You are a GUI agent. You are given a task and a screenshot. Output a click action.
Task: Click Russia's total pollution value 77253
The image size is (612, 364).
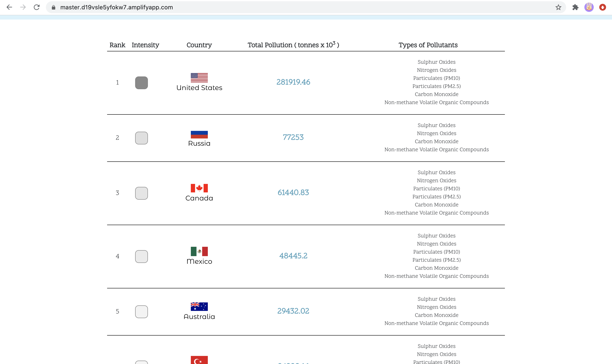click(x=293, y=137)
